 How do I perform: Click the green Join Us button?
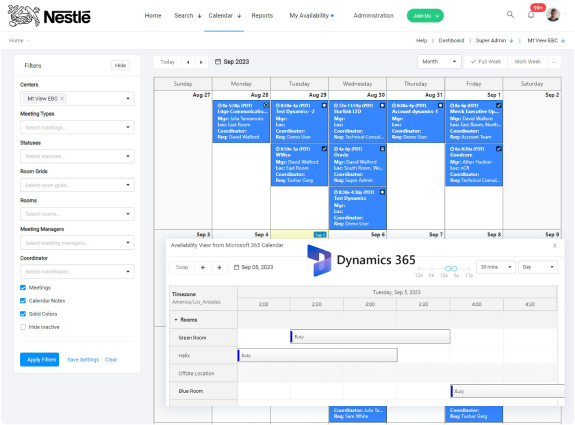(x=425, y=16)
